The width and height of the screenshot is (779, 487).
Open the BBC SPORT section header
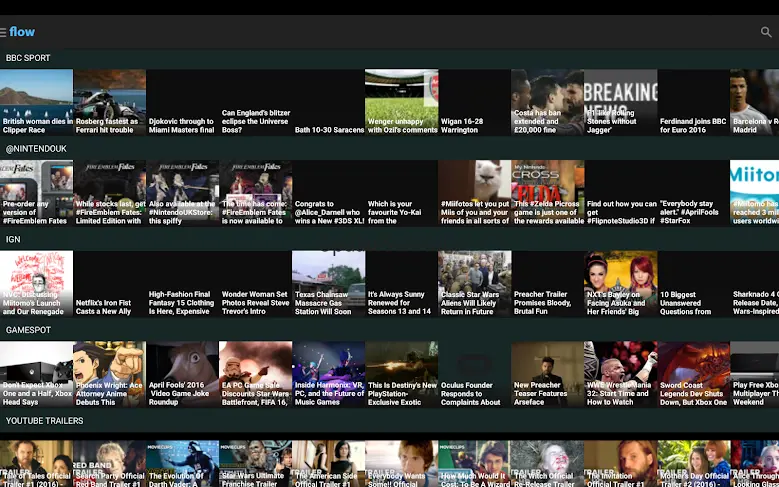click(28, 58)
